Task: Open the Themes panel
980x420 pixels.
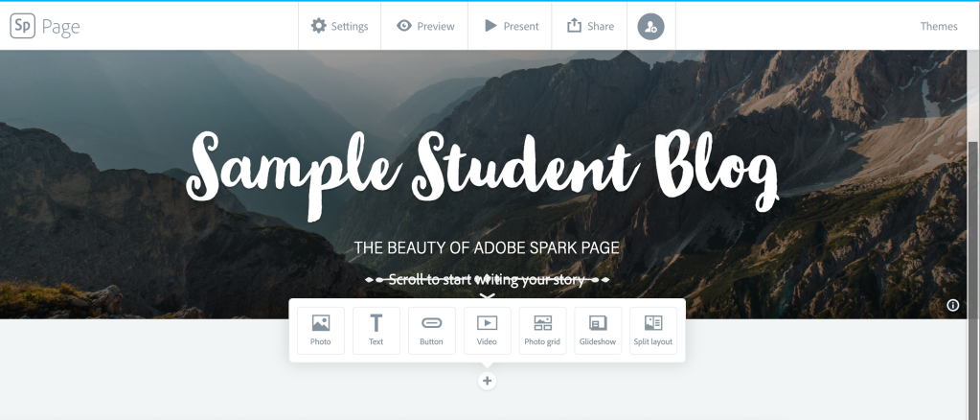Action: (x=939, y=26)
